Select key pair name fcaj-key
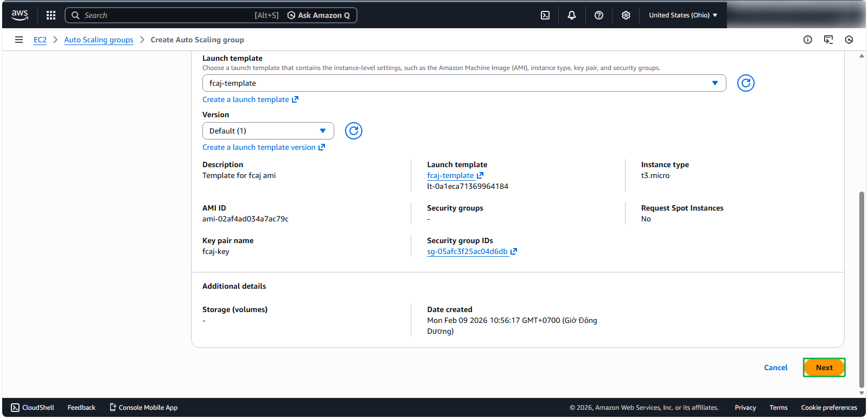The width and height of the screenshot is (868, 419). coord(216,251)
